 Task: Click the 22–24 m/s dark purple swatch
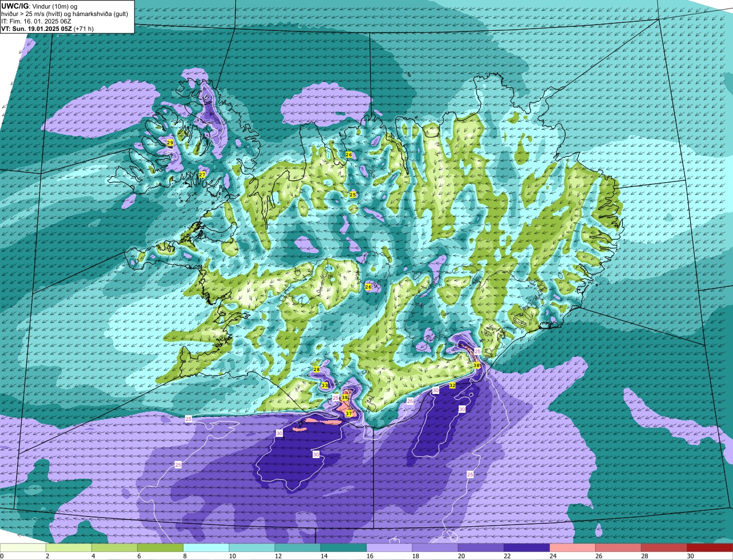[527, 547]
